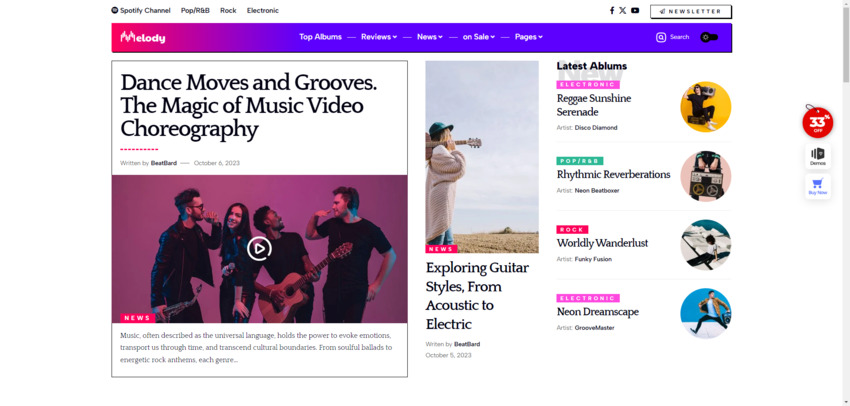The height and width of the screenshot is (406, 850).
Task: Expand the News dropdown menu
Action: 430,37
